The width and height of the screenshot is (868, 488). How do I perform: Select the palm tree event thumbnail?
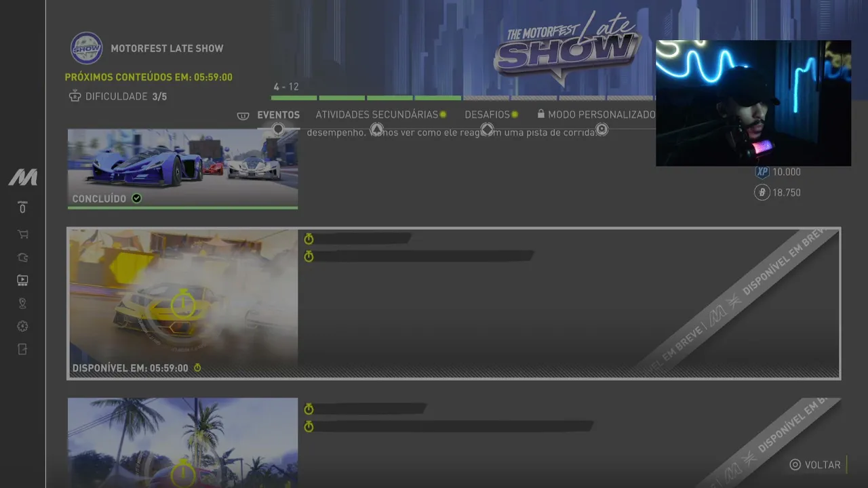point(182,443)
